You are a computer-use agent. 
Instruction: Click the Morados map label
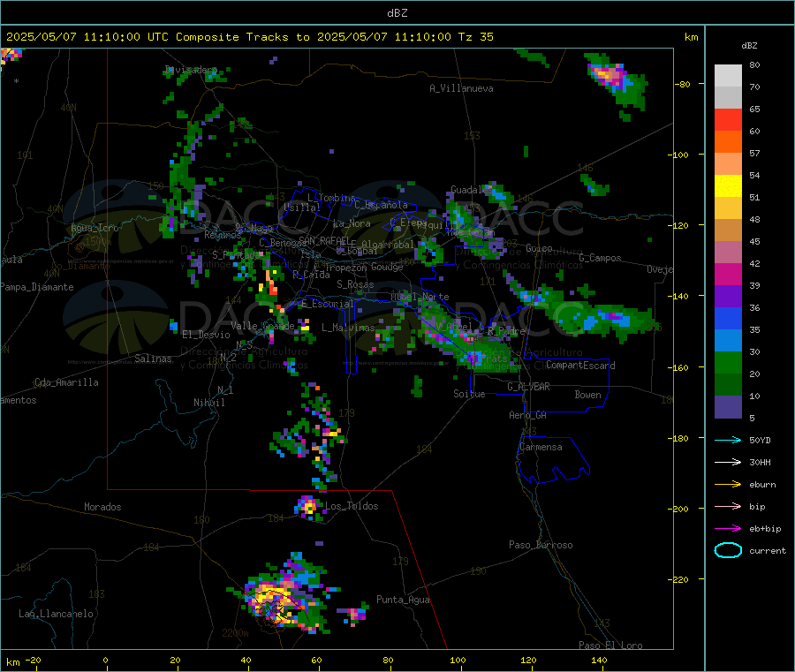tap(102, 507)
